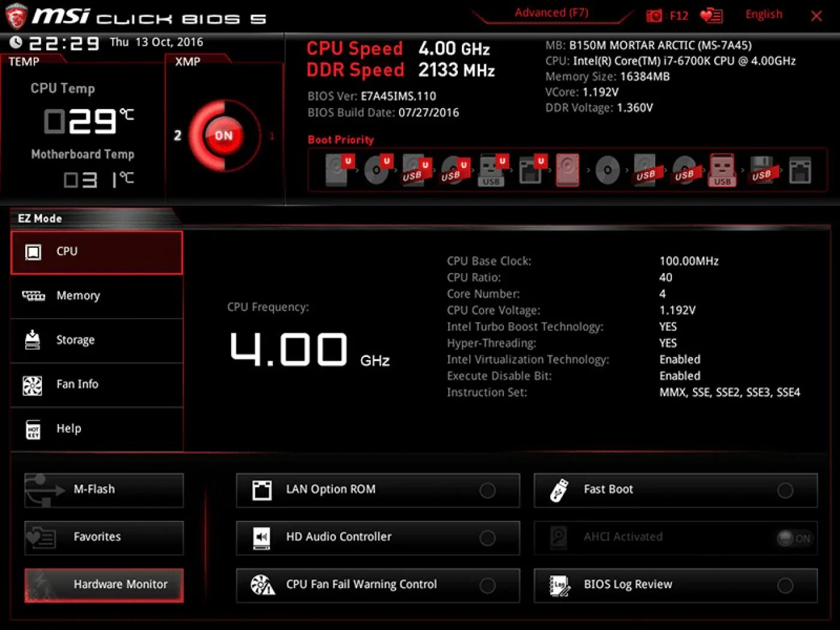The image size is (840, 630).
Task: Toggle the AHCI Activated ON switch
Action: (793, 538)
